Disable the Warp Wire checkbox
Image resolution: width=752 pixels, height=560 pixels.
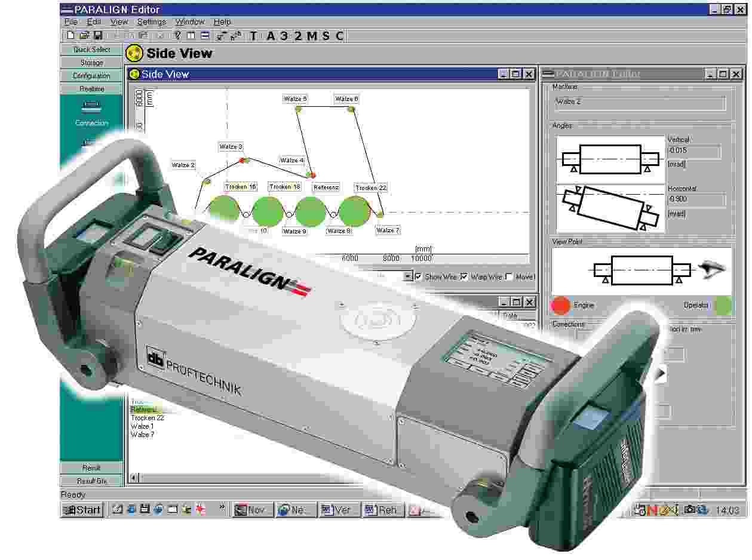tap(464, 276)
